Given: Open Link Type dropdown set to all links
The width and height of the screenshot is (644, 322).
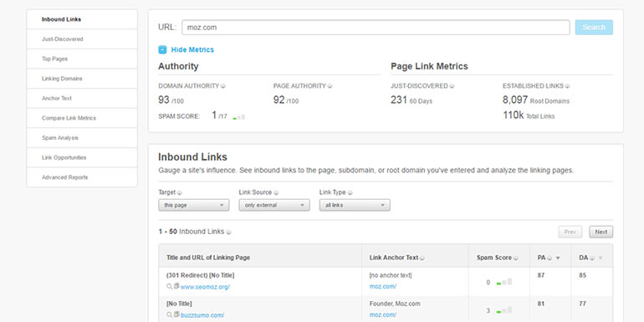Looking at the screenshot, I should click(355, 205).
